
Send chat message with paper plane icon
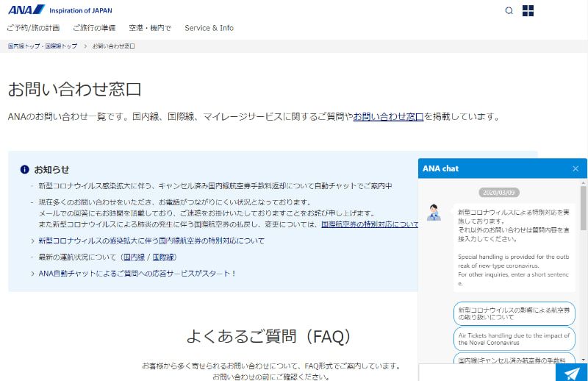(x=572, y=373)
